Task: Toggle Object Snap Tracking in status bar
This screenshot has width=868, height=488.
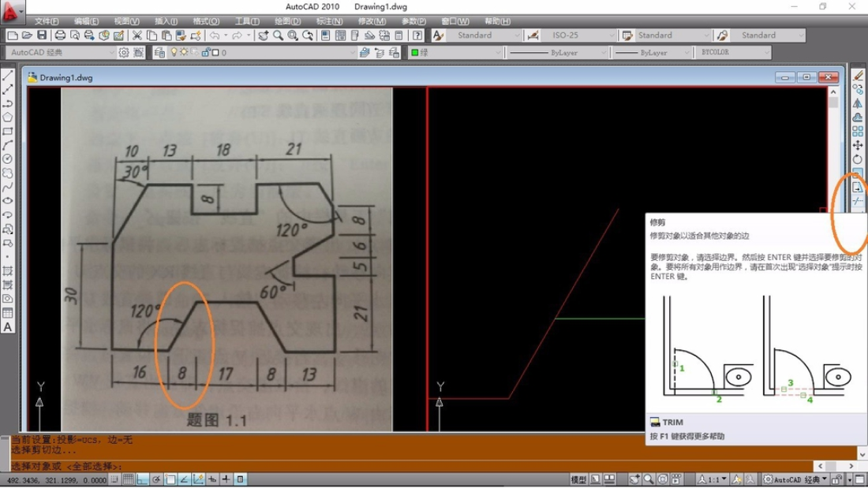Action: pyautogui.click(x=184, y=479)
